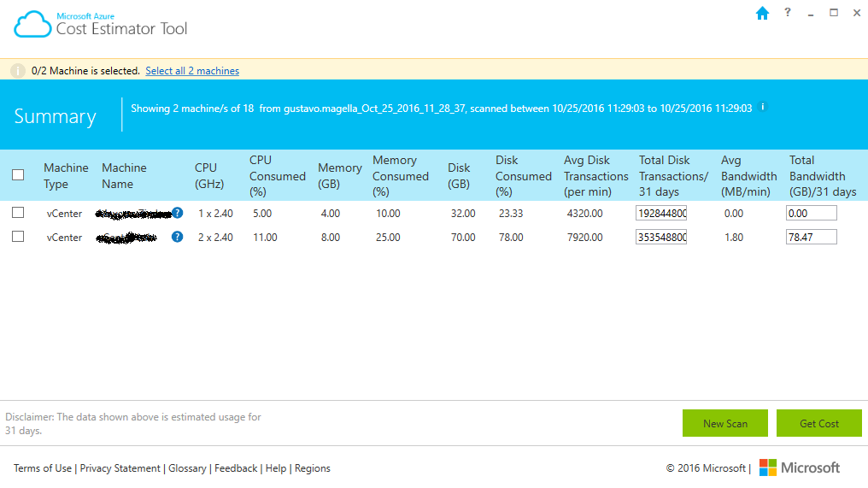Select the 23.33 Disk Consumed value

510,214
